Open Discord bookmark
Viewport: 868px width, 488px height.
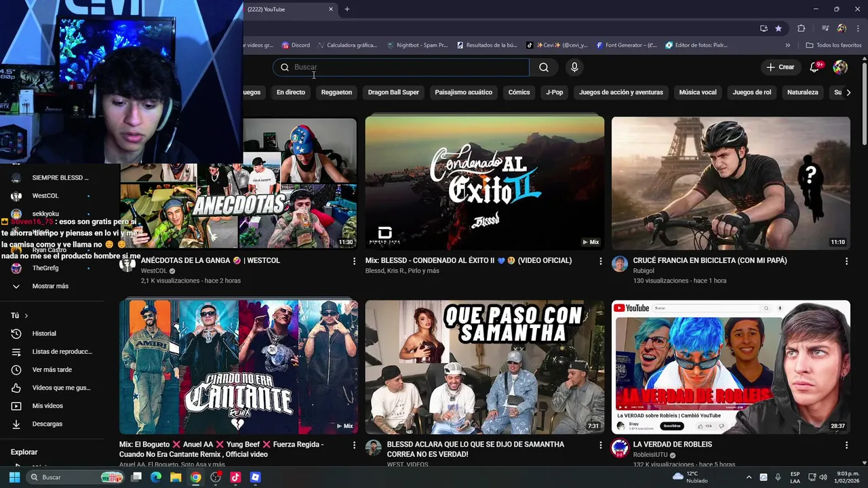[296, 45]
